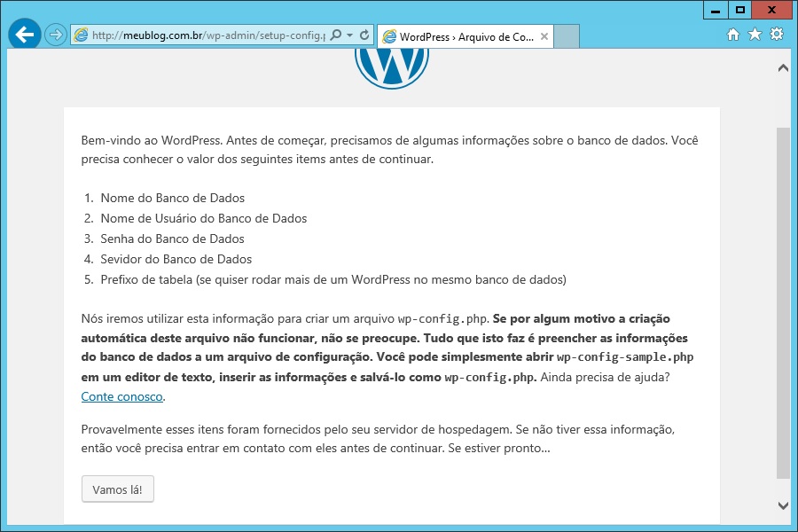Go back with the browser Back arrow
Viewport: 798px width, 532px height.
[x=25, y=35]
